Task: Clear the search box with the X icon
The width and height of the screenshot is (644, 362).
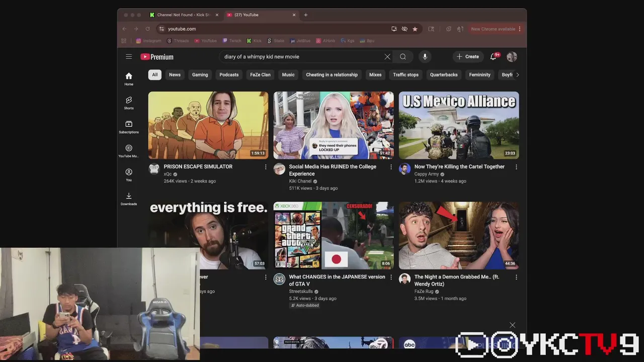Action: coord(387,57)
